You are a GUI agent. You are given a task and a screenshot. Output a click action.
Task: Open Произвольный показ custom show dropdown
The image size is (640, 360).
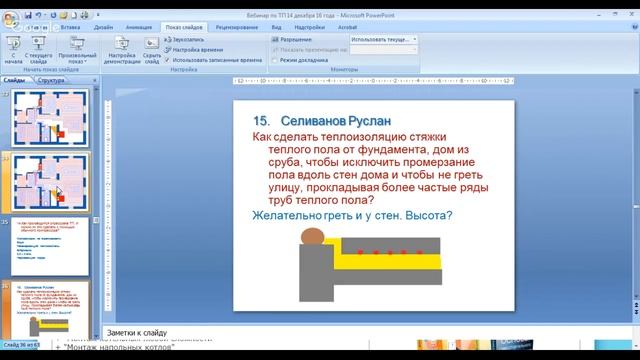tap(77, 50)
